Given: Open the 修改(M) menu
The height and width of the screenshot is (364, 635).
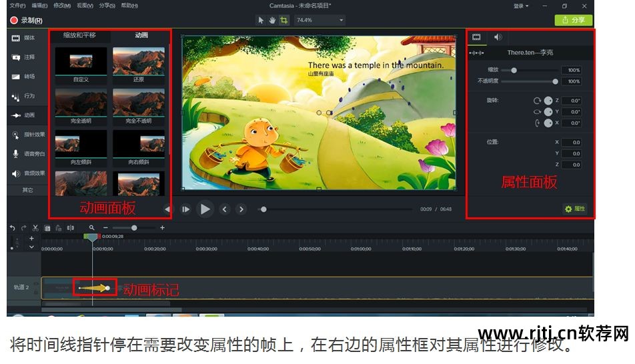Looking at the screenshot, I should [x=62, y=6].
